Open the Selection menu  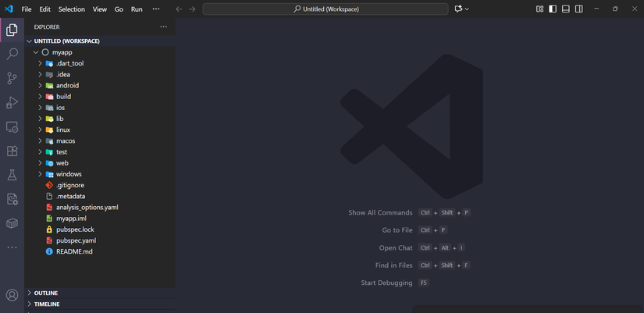[x=72, y=9]
